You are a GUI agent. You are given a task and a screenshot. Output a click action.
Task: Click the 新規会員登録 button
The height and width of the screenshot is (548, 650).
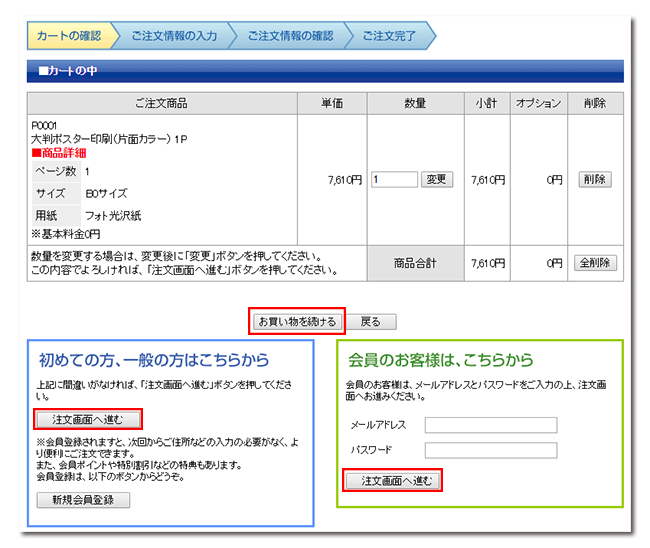pyautogui.click(x=83, y=500)
